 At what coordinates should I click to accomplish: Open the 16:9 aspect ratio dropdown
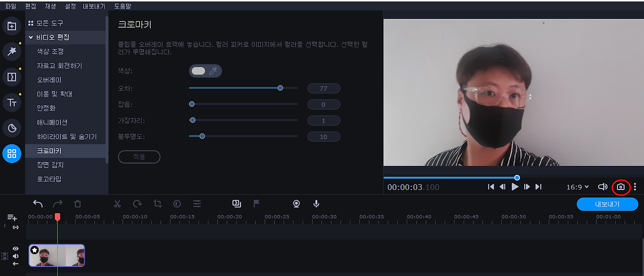click(x=578, y=187)
